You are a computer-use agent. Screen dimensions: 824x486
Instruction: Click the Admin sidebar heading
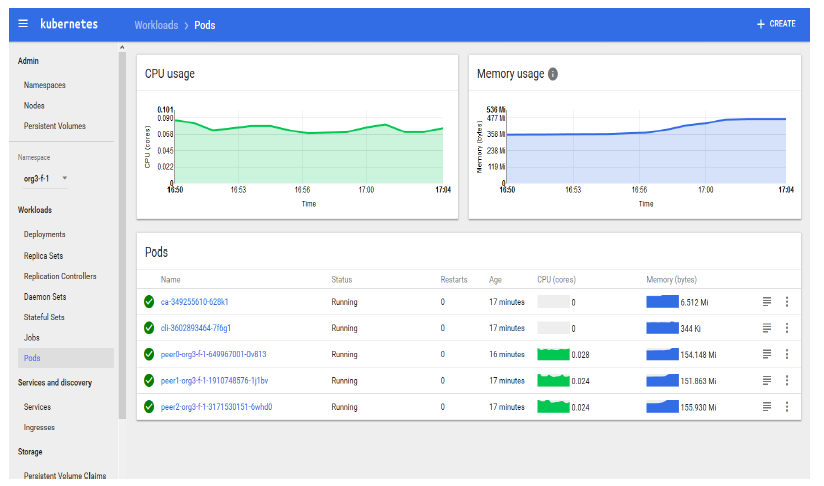tap(28, 61)
